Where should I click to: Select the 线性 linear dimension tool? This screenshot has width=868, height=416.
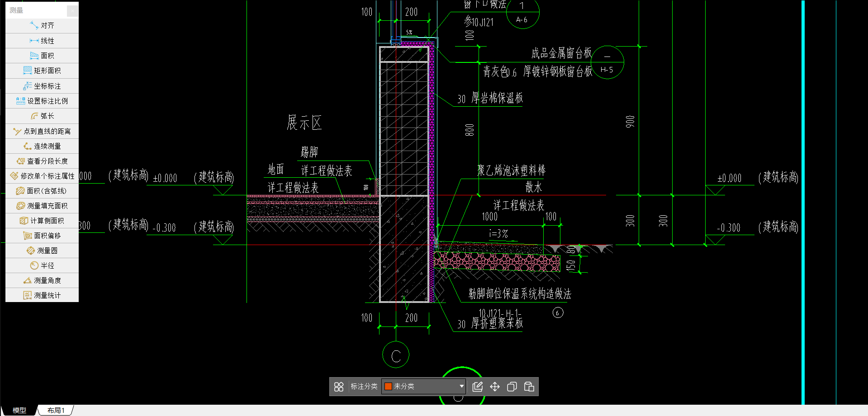click(42, 41)
